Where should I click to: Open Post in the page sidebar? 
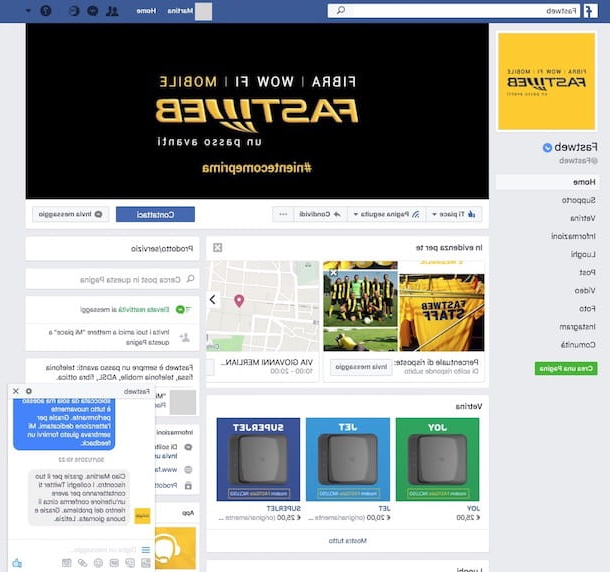point(587,272)
